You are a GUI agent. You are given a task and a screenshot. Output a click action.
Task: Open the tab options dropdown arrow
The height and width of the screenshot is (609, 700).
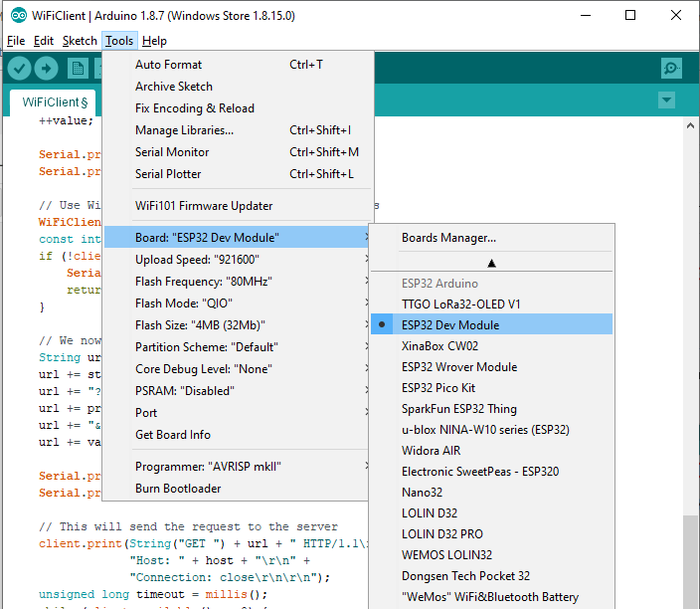[x=666, y=101]
